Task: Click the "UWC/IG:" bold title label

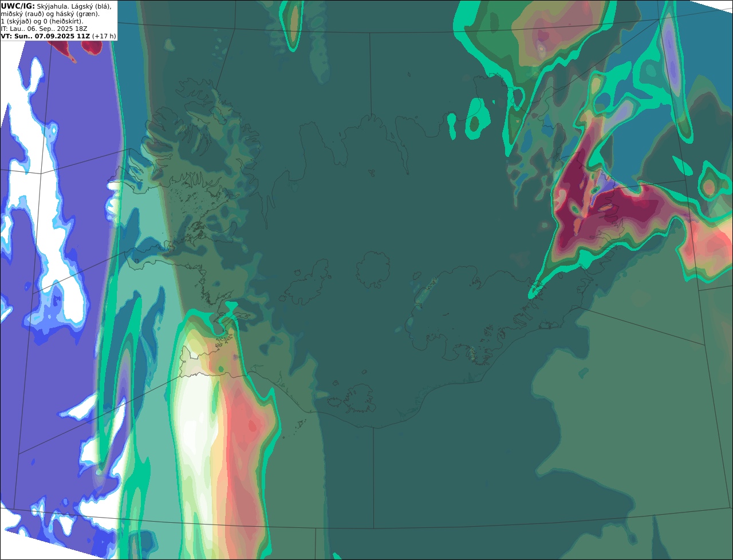Action: point(18,6)
